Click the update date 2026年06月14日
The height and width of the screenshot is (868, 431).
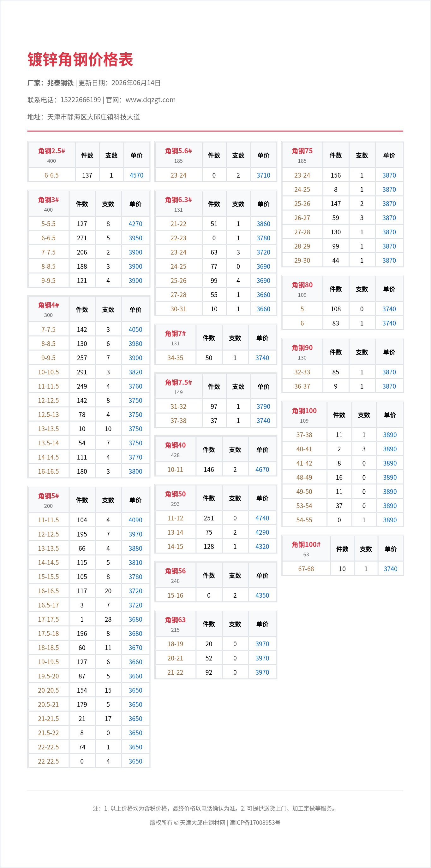coord(136,83)
